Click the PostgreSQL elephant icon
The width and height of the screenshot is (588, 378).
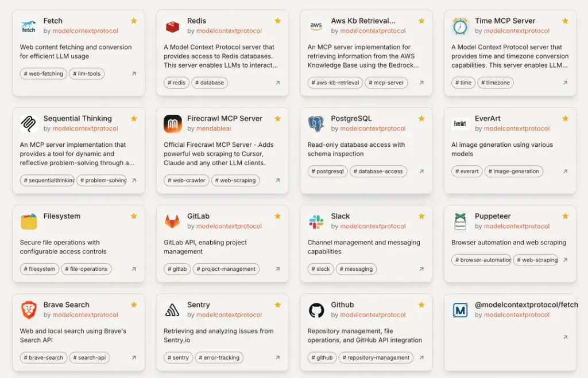[x=316, y=124]
